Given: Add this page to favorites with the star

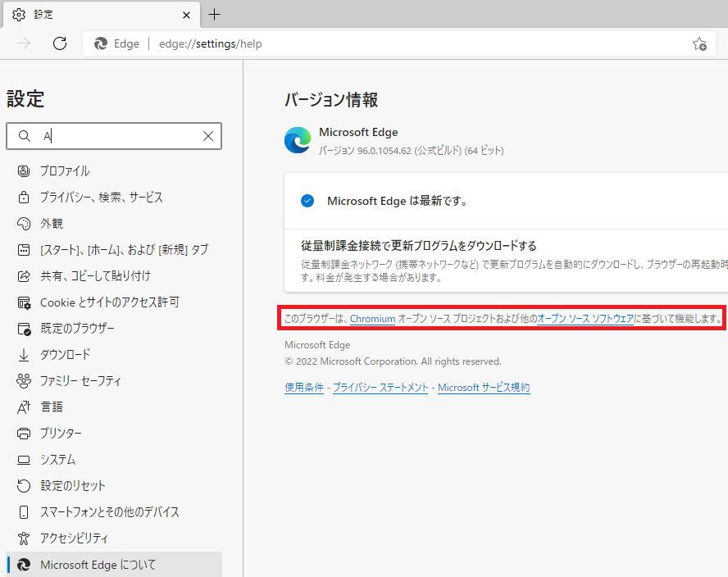Looking at the screenshot, I should pos(699,43).
